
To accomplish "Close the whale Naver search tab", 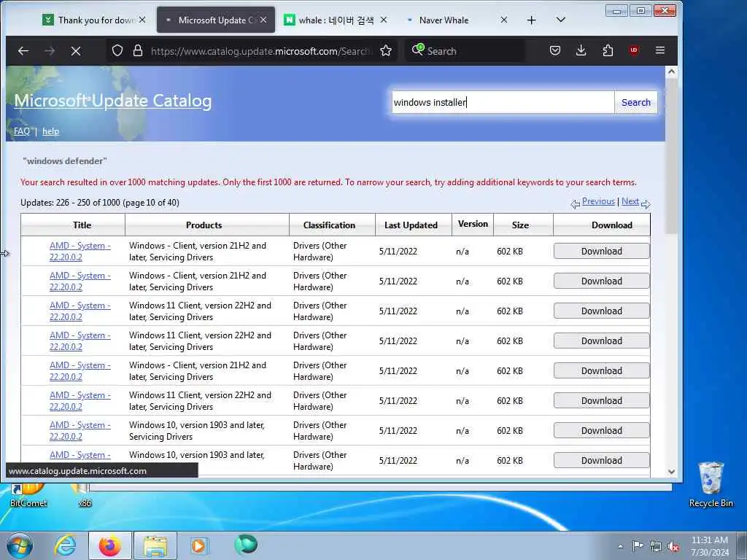I will [x=384, y=20].
